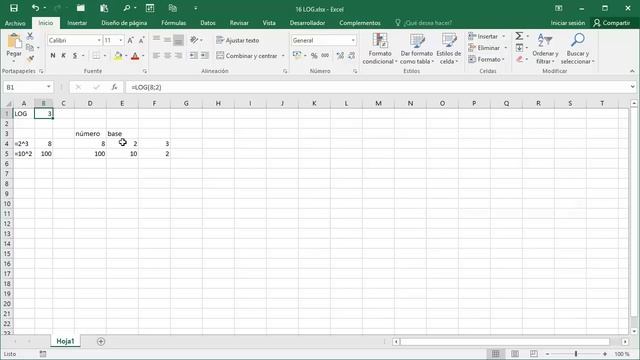Open the font name Calibri dropdown
640x360 pixels.
(x=99, y=40)
